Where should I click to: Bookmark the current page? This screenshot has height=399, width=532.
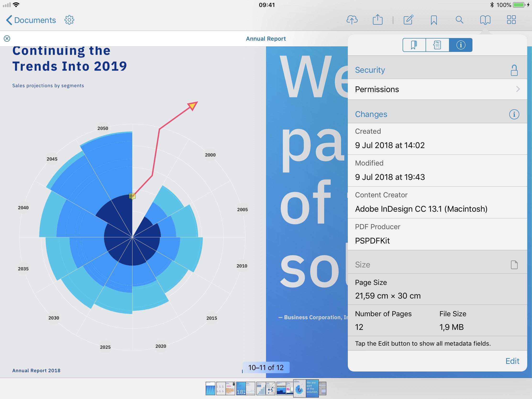(434, 20)
